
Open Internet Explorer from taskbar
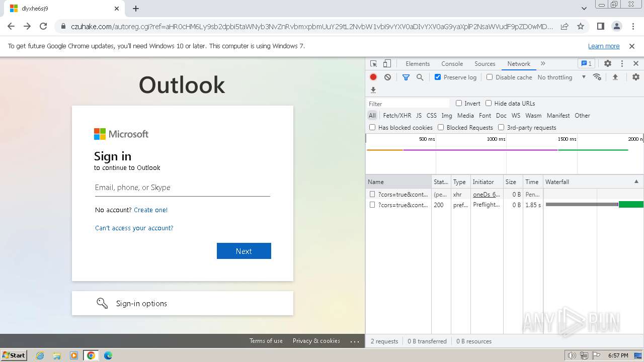40,355
